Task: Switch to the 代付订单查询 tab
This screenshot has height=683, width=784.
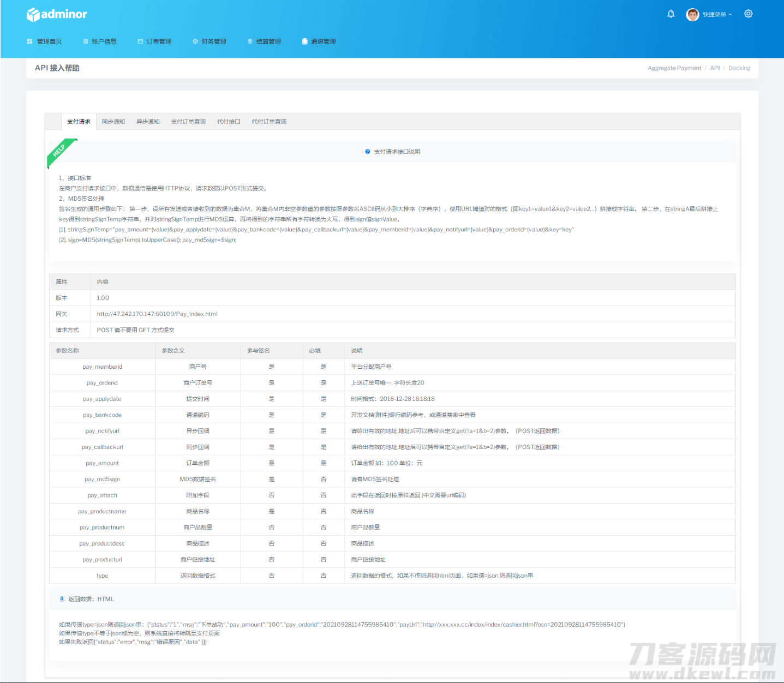Action: click(269, 122)
